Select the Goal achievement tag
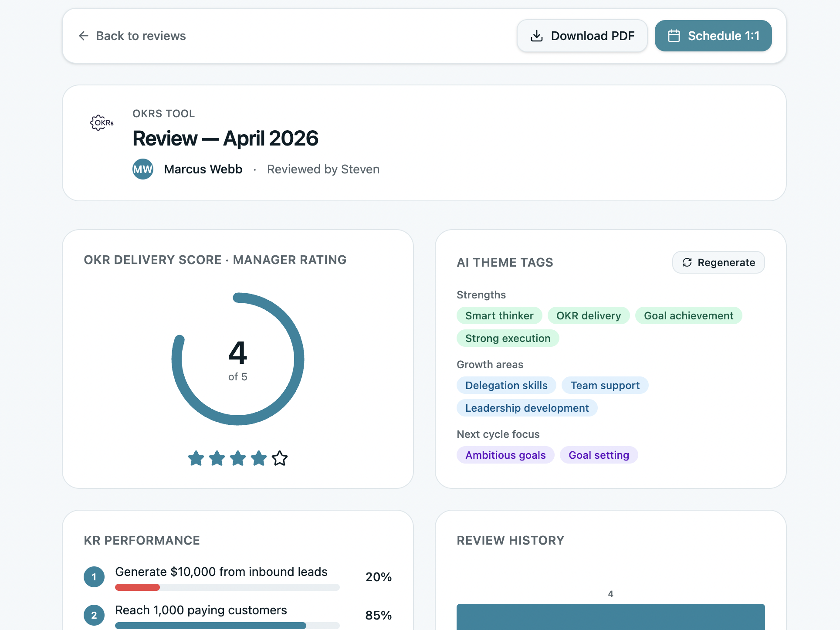The height and width of the screenshot is (630, 840). (x=689, y=315)
